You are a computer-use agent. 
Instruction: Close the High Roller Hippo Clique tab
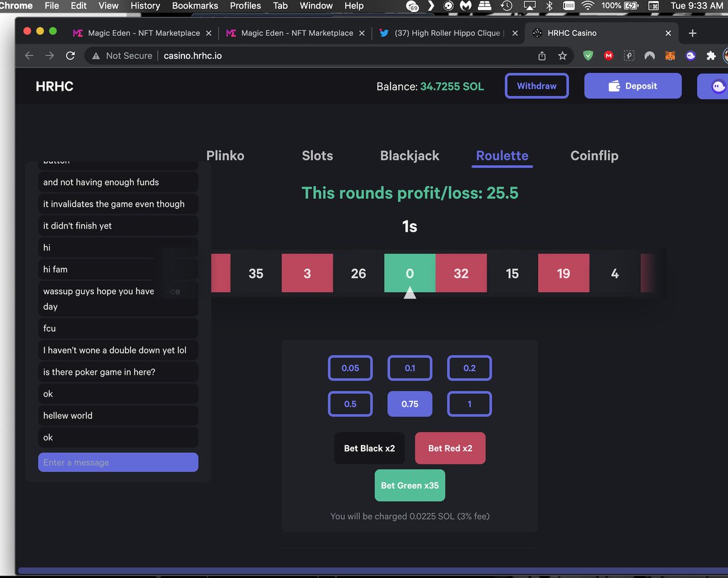click(x=515, y=33)
